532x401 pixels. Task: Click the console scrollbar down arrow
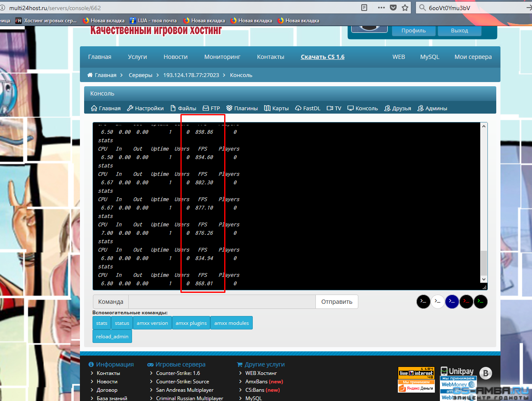[484, 279]
